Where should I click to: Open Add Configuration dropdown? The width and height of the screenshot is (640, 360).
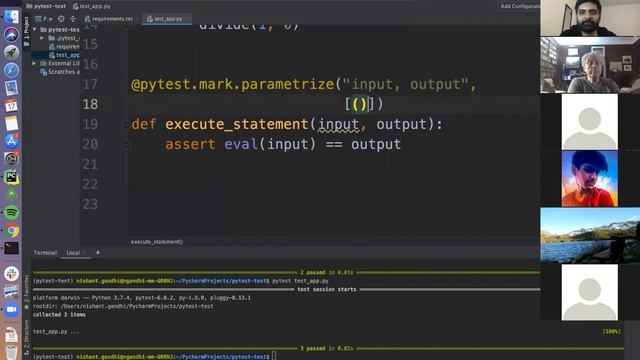pyautogui.click(x=520, y=6)
